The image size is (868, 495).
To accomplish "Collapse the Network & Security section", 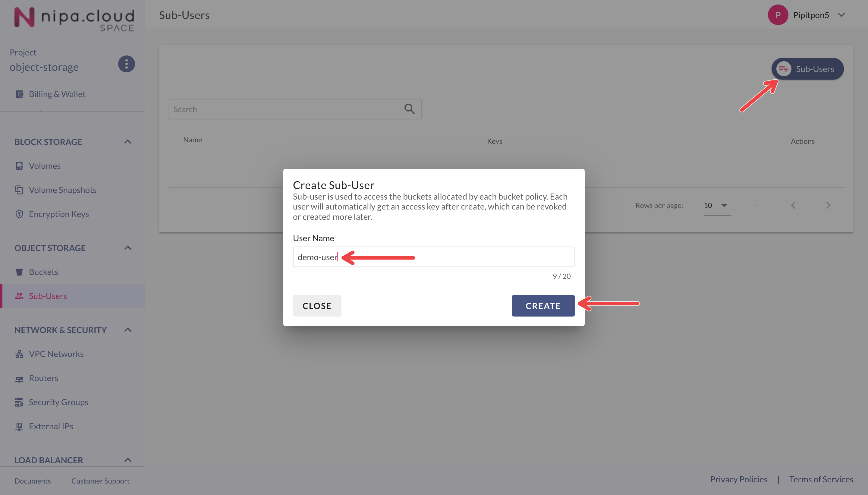I will 128,330.
